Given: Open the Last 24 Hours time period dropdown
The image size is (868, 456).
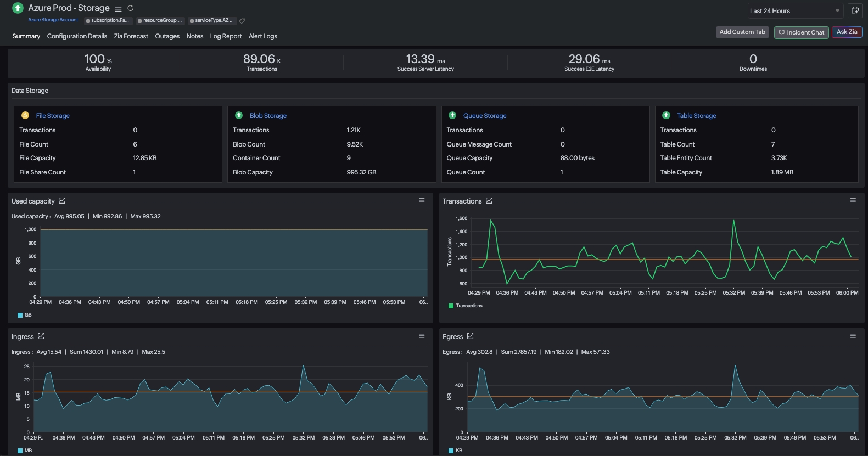Looking at the screenshot, I should click(794, 11).
